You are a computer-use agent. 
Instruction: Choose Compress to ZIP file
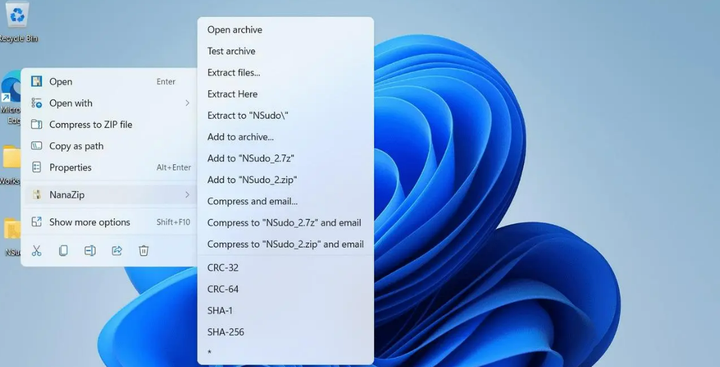[109, 124]
